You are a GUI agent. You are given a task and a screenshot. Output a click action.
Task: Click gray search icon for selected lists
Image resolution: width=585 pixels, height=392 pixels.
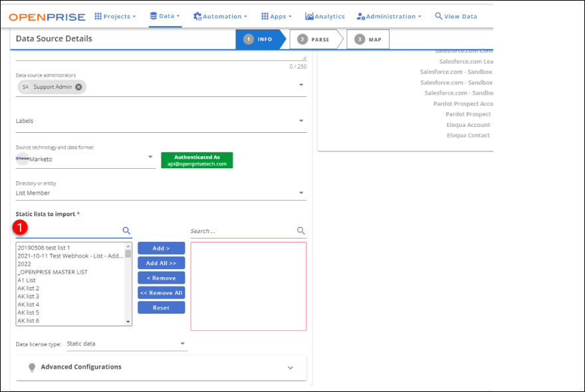click(x=300, y=231)
